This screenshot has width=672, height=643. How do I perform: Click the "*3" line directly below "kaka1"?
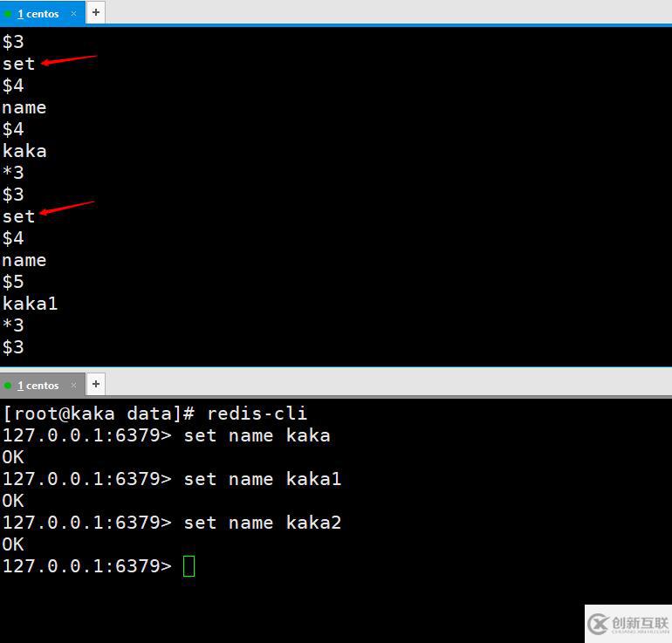(13, 325)
